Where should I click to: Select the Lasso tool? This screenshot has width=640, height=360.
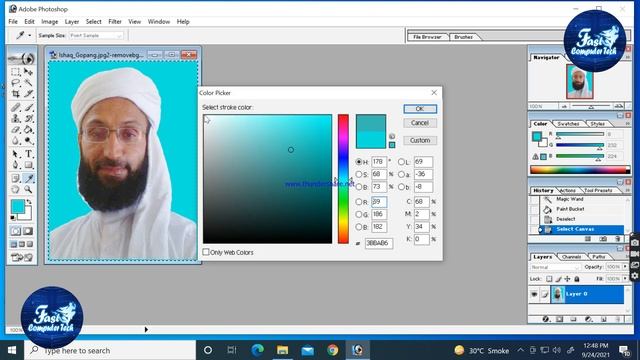[x=16, y=83]
